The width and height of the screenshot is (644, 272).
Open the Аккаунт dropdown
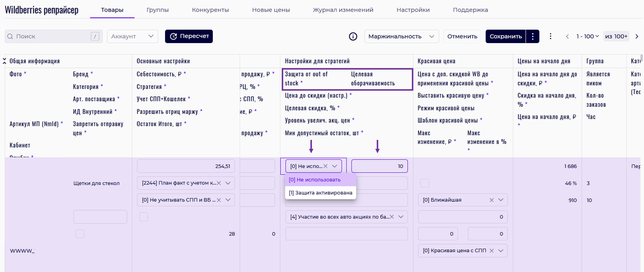coord(132,36)
